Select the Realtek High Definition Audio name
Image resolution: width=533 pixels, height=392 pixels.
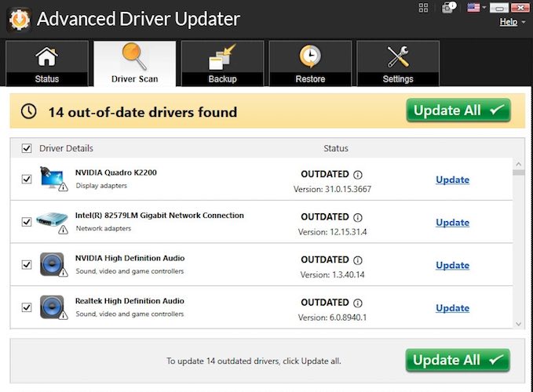click(x=130, y=301)
